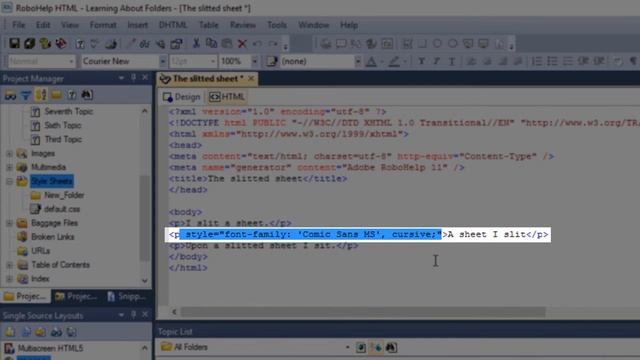Select Sixth Topic in project tree

pyautogui.click(x=63, y=125)
